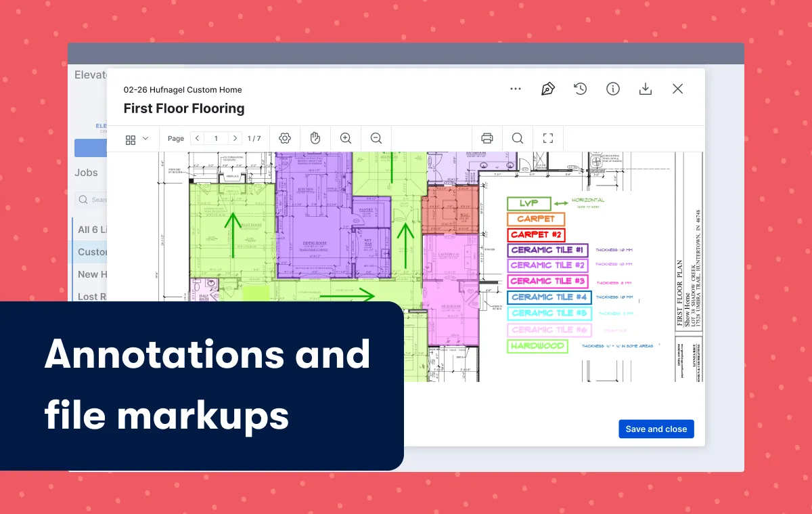
Task: Show document info details
Action: [x=613, y=89]
